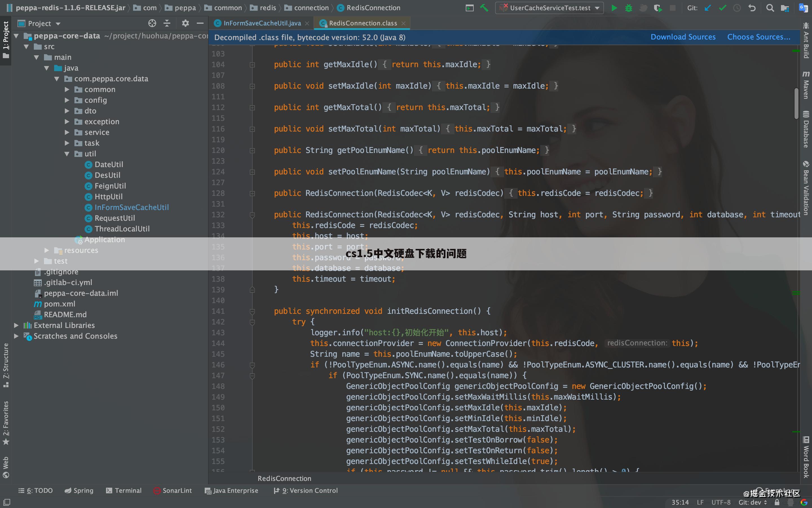Open Search Everywhere magnifier icon

pyautogui.click(x=770, y=8)
